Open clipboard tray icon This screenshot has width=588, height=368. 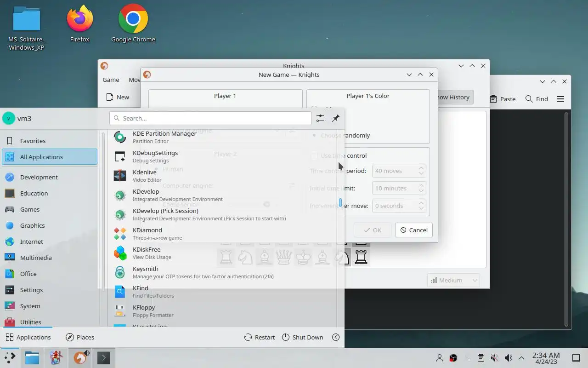pos(481,358)
